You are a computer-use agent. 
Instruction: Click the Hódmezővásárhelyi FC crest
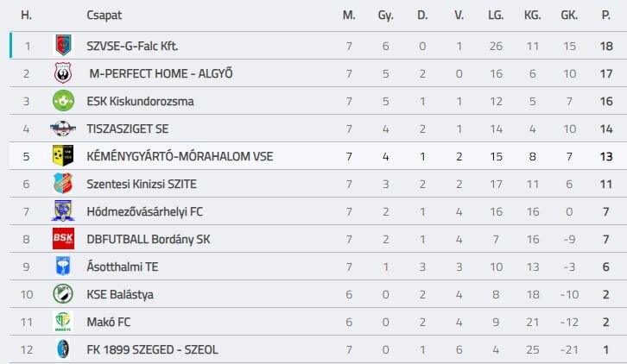pyautogui.click(x=63, y=211)
